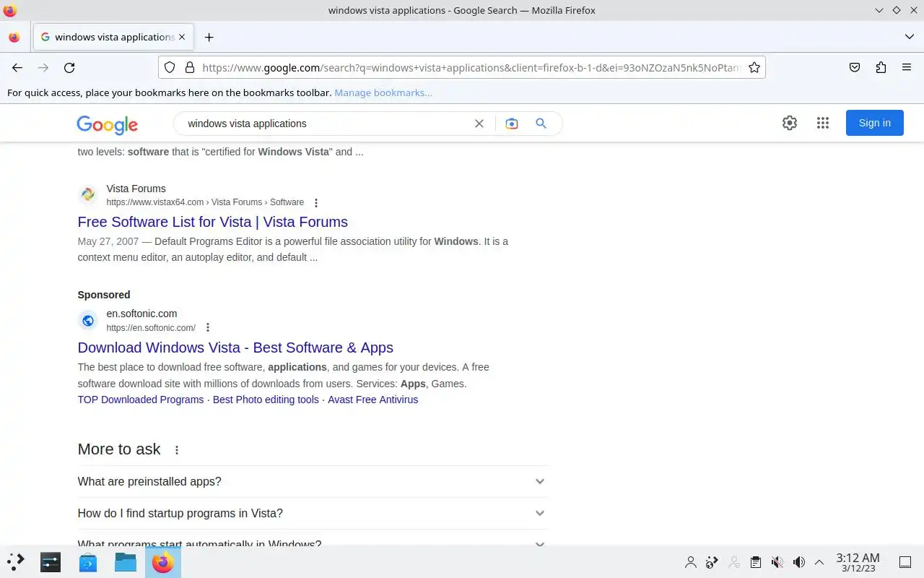
Task: Open Discover software center taskbar icon
Action: pos(88,561)
